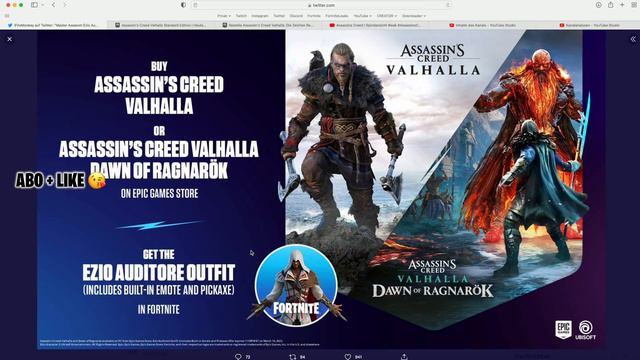Click the 'ON EPIC GAMES STORE' text

pyautogui.click(x=159, y=193)
